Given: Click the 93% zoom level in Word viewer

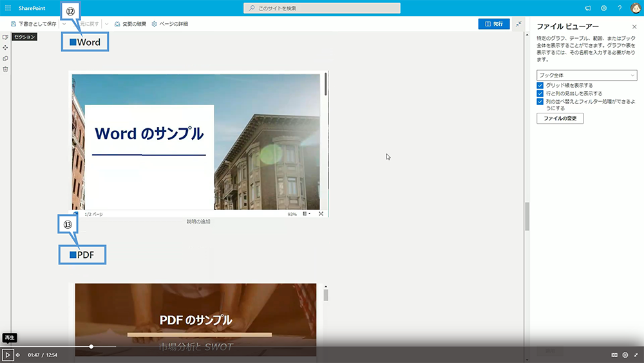Looking at the screenshot, I should click(x=292, y=214).
